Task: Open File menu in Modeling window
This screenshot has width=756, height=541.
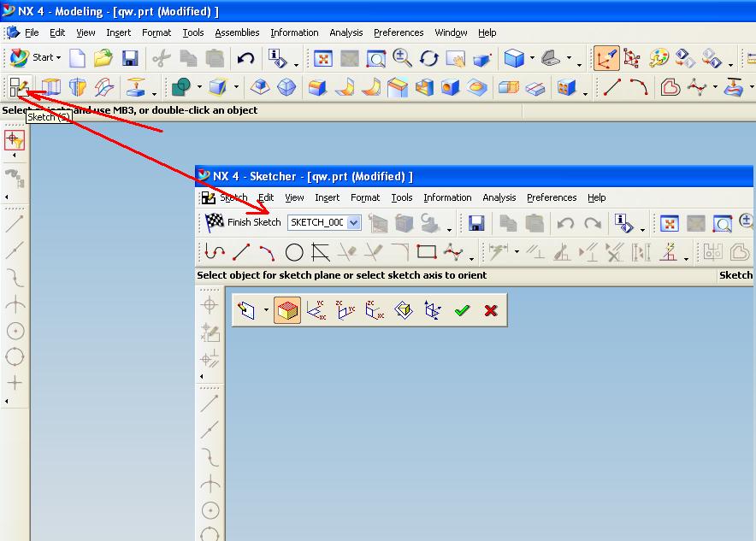Action: 32,32
